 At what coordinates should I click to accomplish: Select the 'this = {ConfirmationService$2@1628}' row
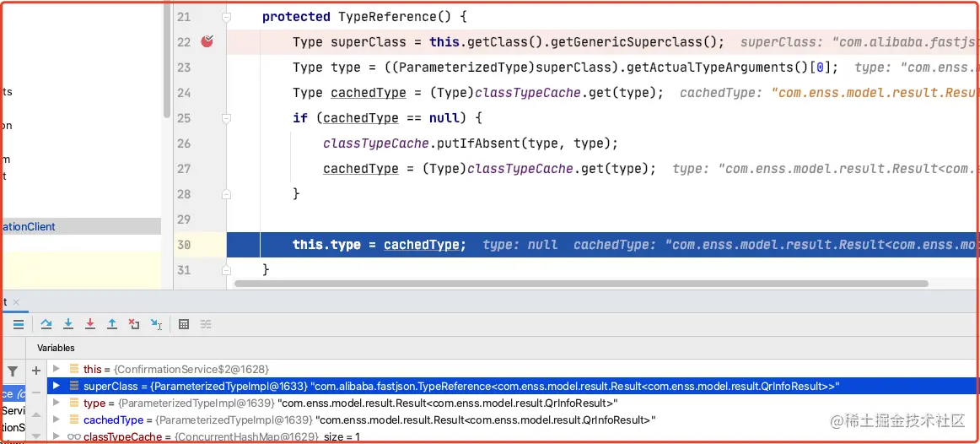point(513,369)
